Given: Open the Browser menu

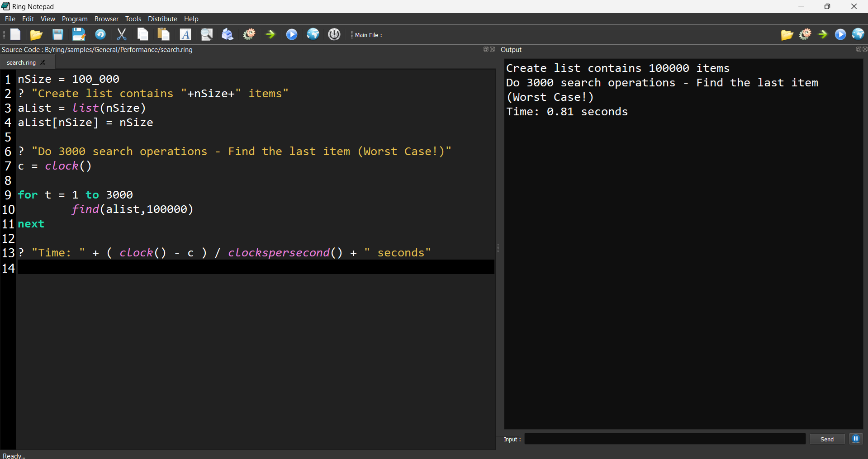Looking at the screenshot, I should pos(107,19).
